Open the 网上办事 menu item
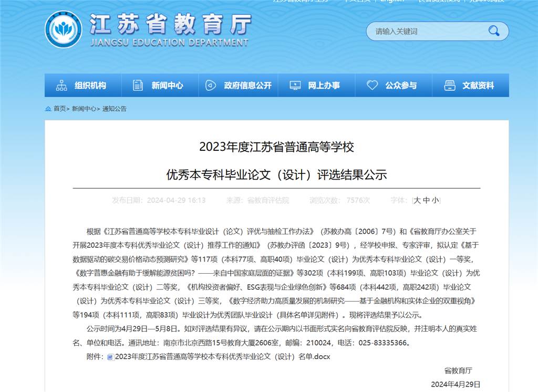Viewport: 538px width, 392px height. [324, 85]
